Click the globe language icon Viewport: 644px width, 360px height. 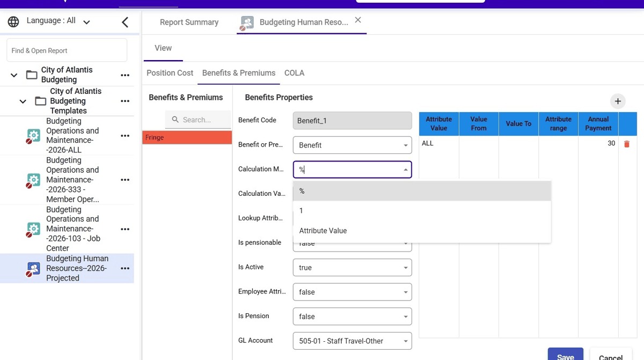pos(13,21)
